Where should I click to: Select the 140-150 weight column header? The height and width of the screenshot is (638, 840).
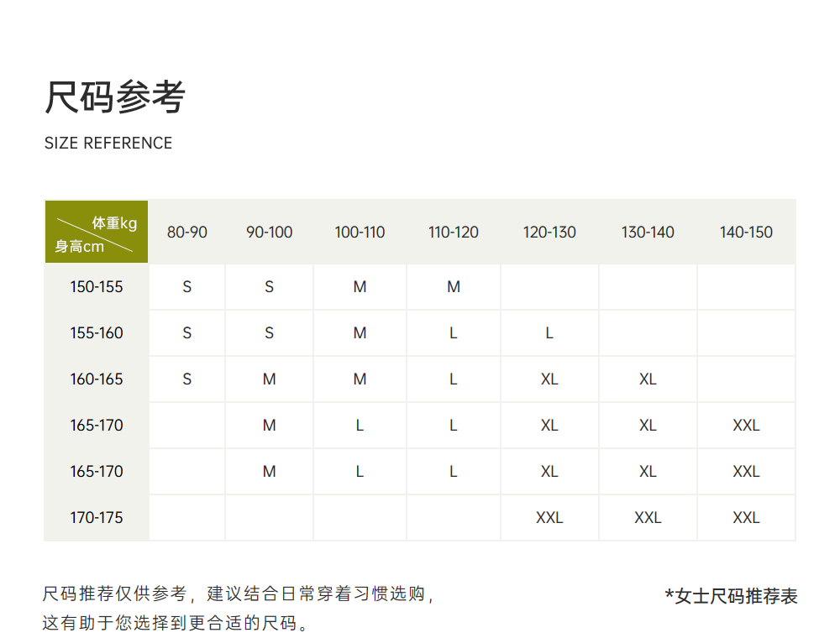click(746, 233)
